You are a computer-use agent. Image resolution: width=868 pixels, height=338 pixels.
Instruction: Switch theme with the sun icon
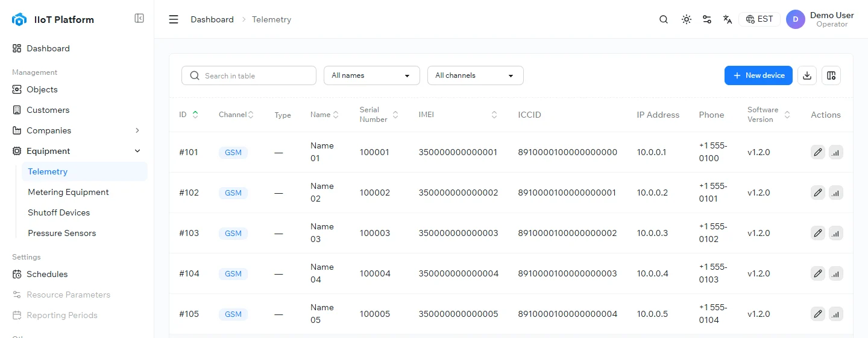point(686,19)
